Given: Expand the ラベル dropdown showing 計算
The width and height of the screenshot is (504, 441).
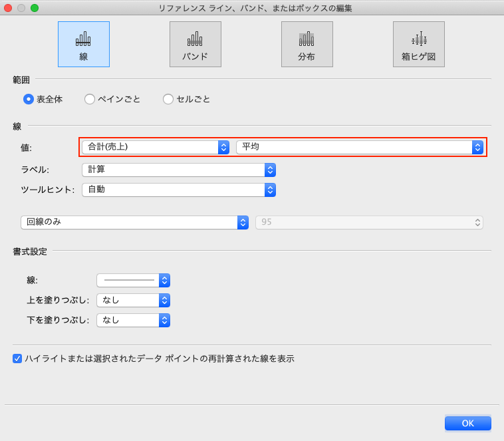Looking at the screenshot, I should pyautogui.click(x=178, y=170).
